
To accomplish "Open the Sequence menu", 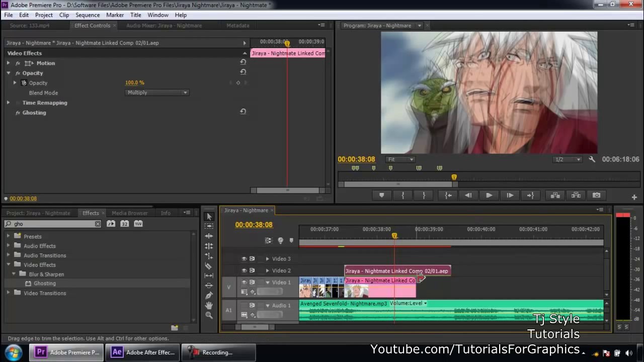I will pyautogui.click(x=88, y=15).
